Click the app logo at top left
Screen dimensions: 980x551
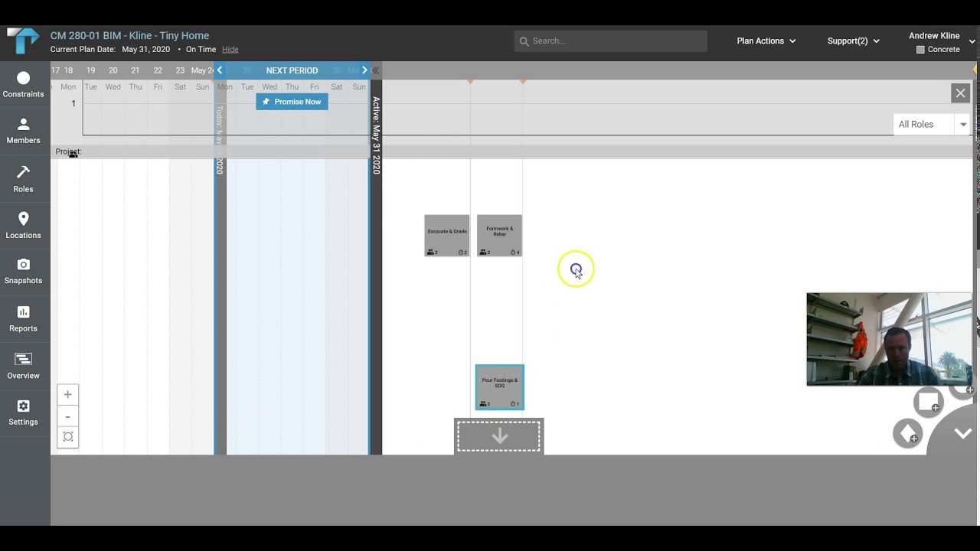click(x=22, y=41)
